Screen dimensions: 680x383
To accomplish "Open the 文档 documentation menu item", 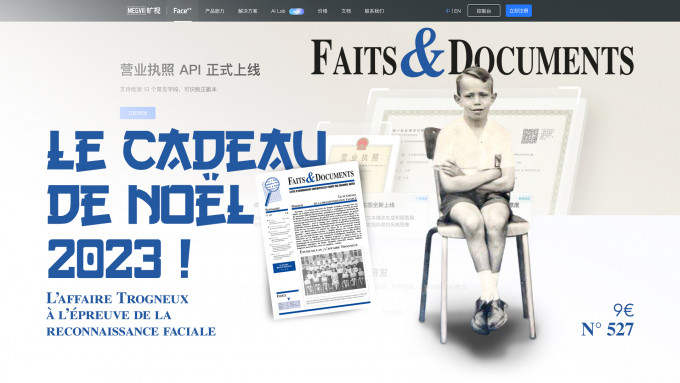I will coord(346,11).
